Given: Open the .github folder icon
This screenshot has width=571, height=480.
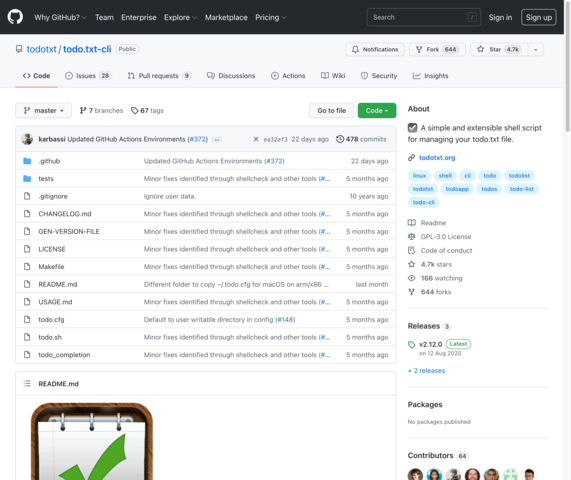Looking at the screenshot, I should tap(27, 161).
